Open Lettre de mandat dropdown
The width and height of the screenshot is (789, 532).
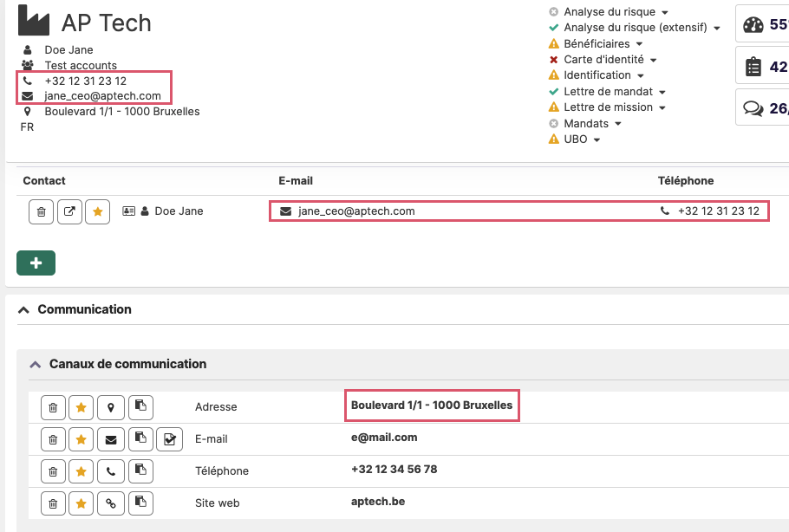pos(662,92)
